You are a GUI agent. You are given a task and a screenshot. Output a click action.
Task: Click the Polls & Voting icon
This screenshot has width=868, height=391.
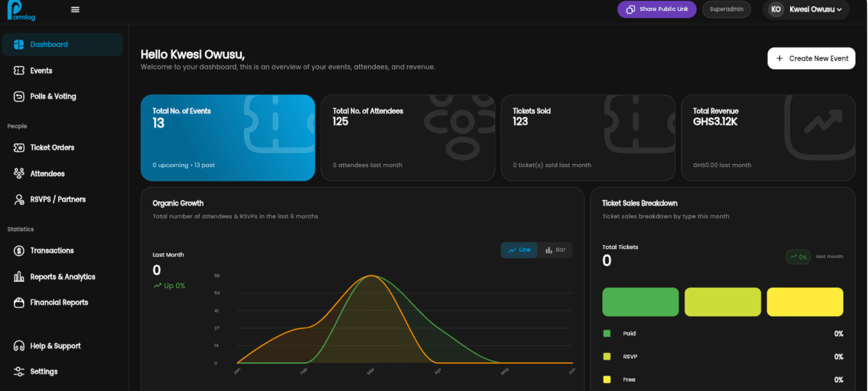[x=19, y=96]
